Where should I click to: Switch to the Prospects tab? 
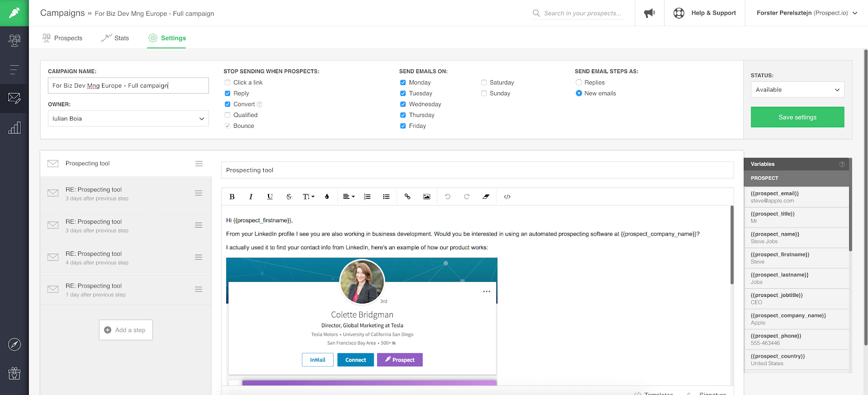(62, 38)
